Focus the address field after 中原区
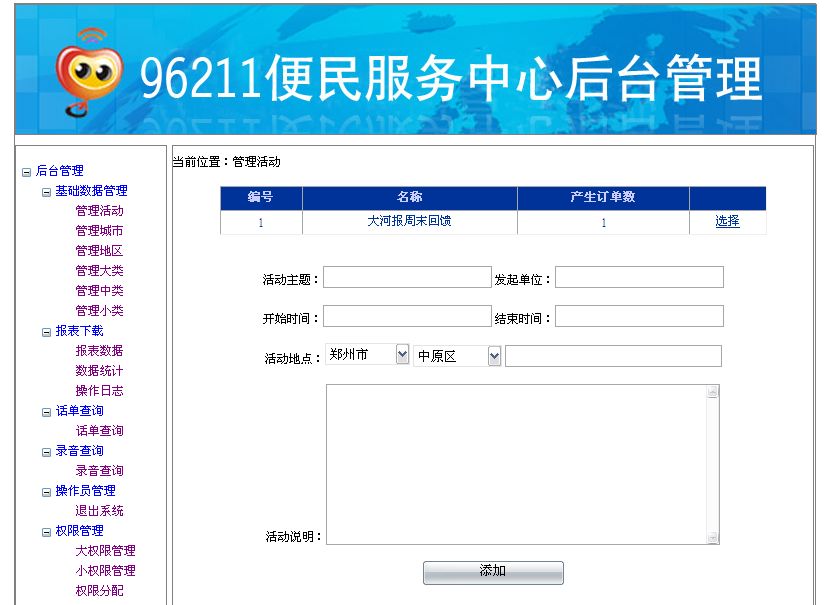Screen dimensions: 833x605 613,356
